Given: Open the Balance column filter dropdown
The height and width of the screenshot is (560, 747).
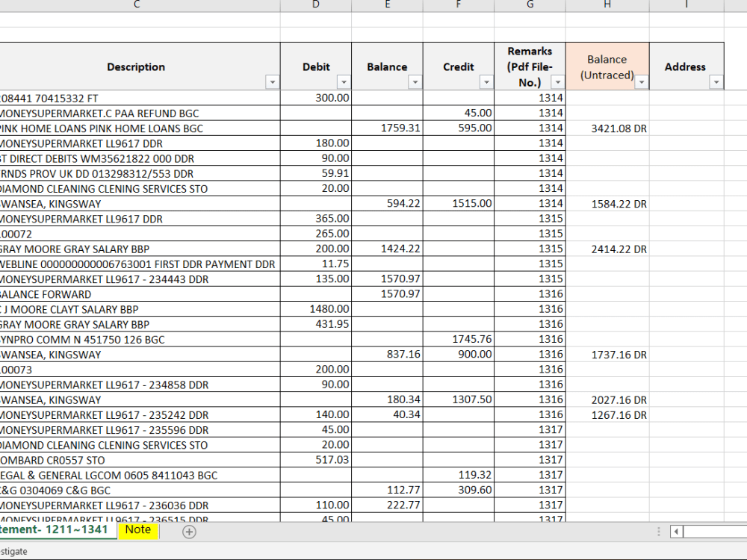Looking at the screenshot, I should coord(415,82).
